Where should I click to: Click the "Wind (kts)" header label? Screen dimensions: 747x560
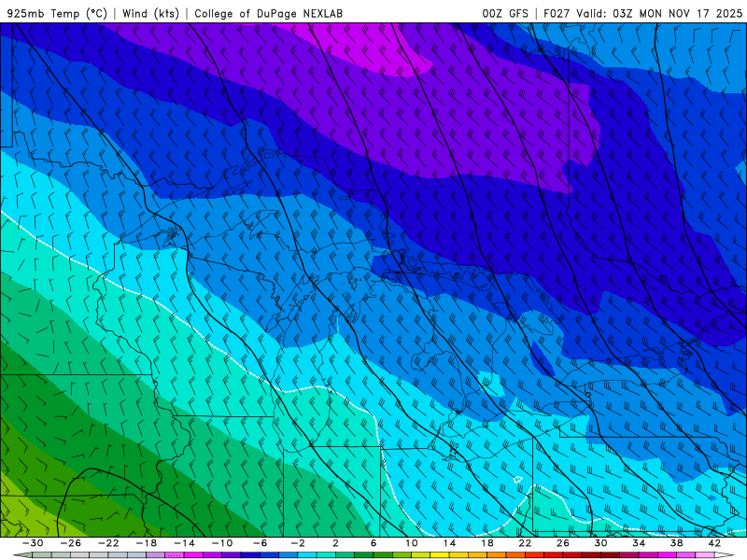tap(150, 13)
